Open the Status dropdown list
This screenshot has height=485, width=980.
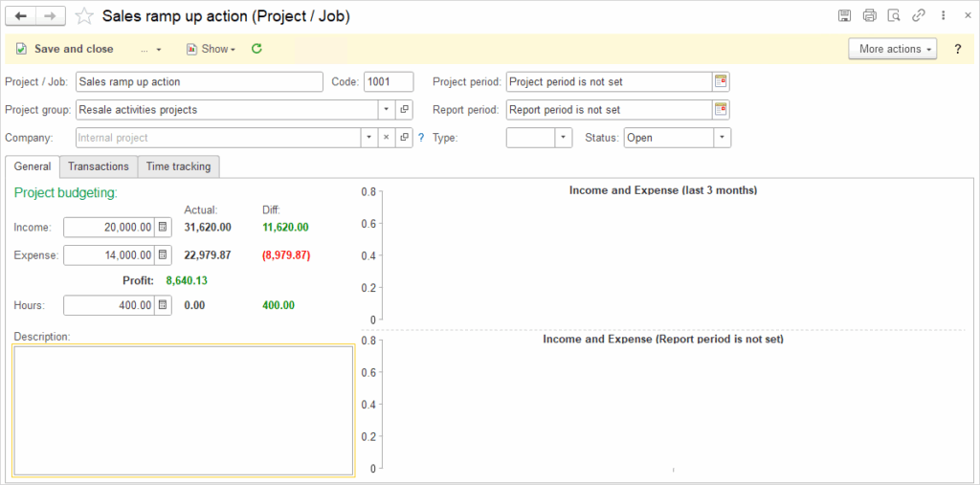click(723, 138)
